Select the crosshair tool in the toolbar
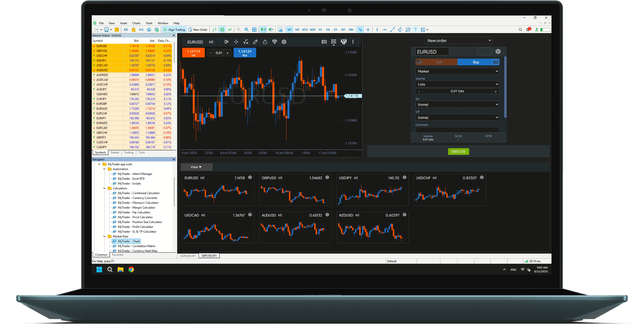Viewport: 644px width, 324px height. click(368, 30)
